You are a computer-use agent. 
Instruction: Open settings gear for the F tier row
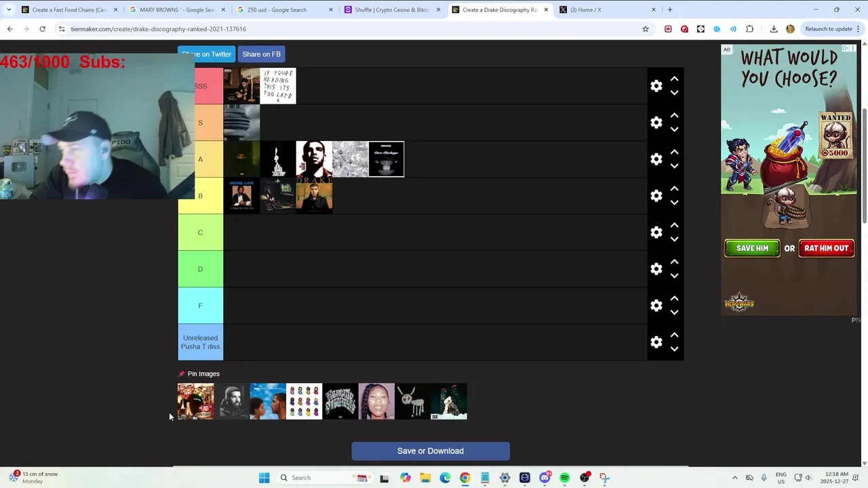[x=656, y=306]
